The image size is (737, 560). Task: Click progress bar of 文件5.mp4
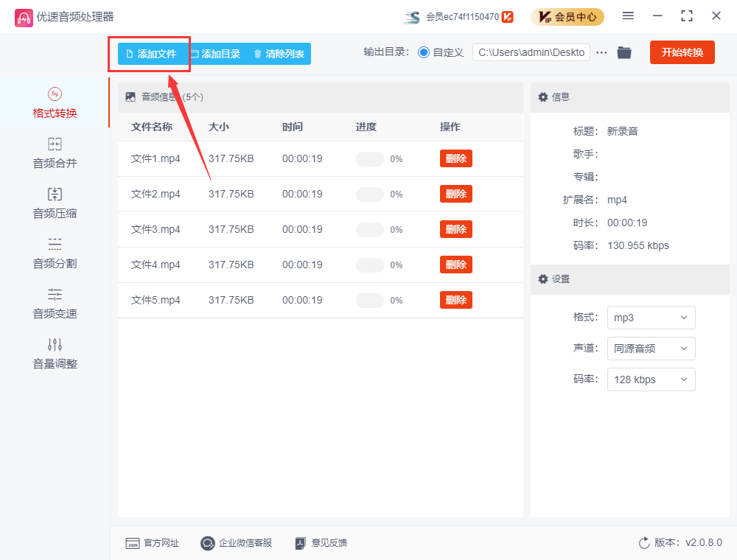(x=370, y=300)
